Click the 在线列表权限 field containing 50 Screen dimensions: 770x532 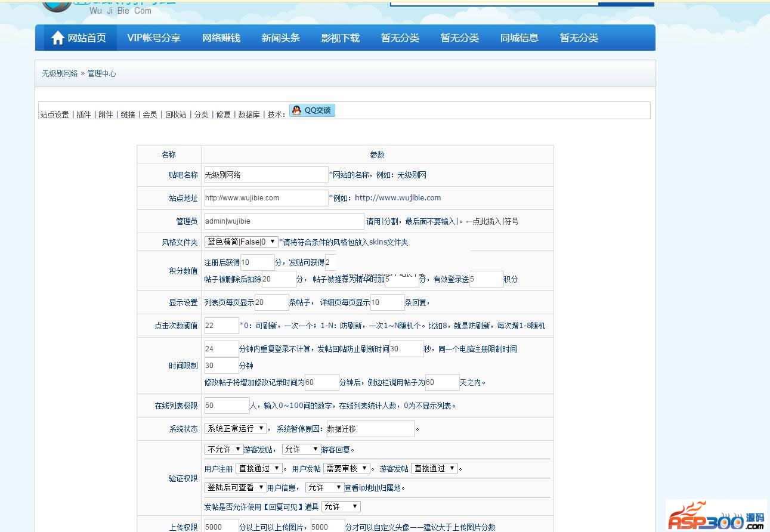point(227,406)
